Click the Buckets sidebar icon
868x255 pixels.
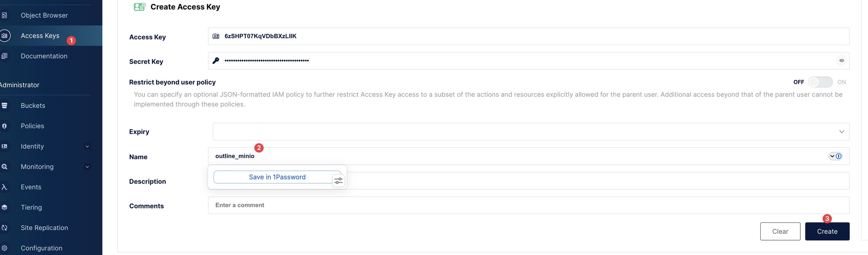coord(4,105)
